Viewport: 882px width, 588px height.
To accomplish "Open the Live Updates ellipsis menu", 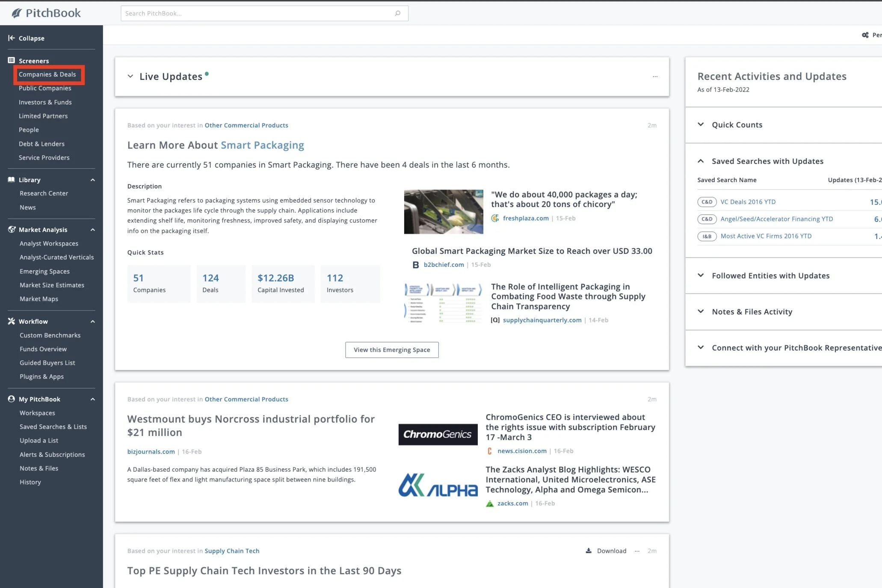I will (x=655, y=77).
